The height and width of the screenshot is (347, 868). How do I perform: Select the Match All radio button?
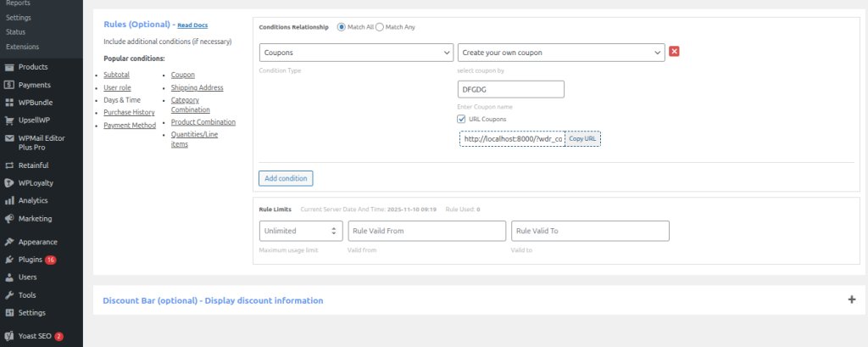(x=342, y=27)
